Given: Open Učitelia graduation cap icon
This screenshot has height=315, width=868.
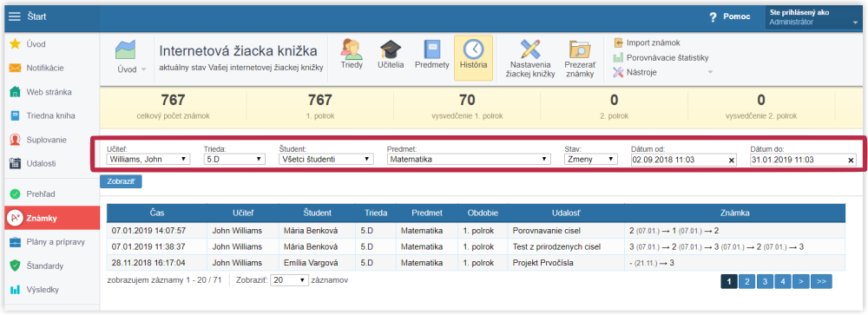Looking at the screenshot, I should click(x=391, y=49).
